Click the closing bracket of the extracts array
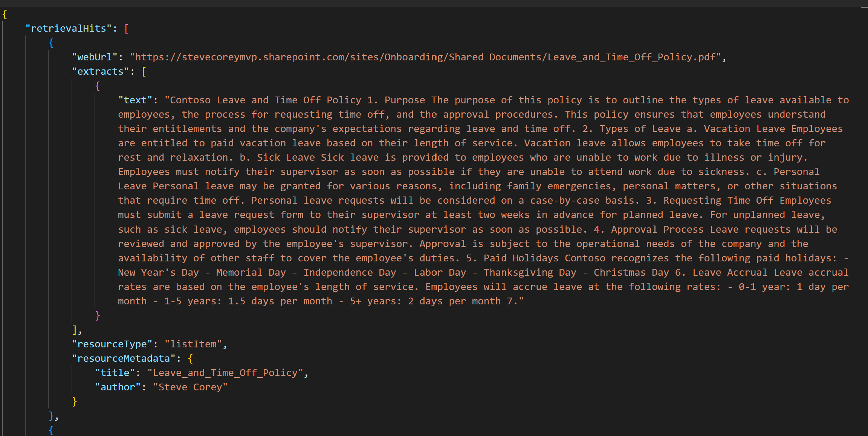Image resolution: width=868 pixels, height=436 pixels. point(75,330)
